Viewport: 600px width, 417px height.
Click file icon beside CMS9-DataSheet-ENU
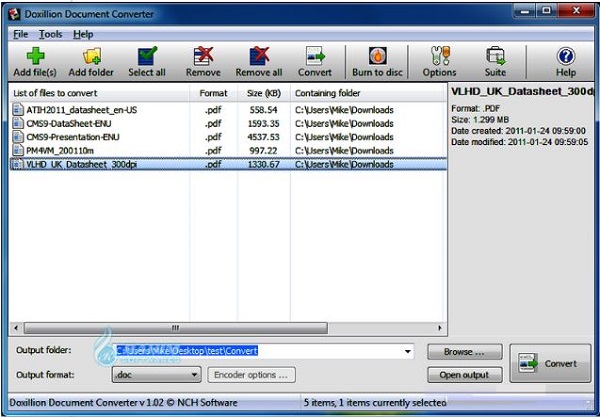18,123
